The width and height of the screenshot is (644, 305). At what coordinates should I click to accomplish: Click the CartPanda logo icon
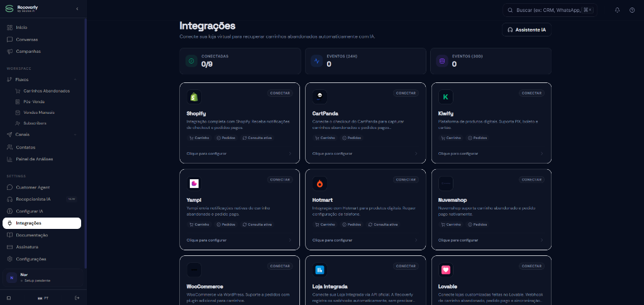320,96
